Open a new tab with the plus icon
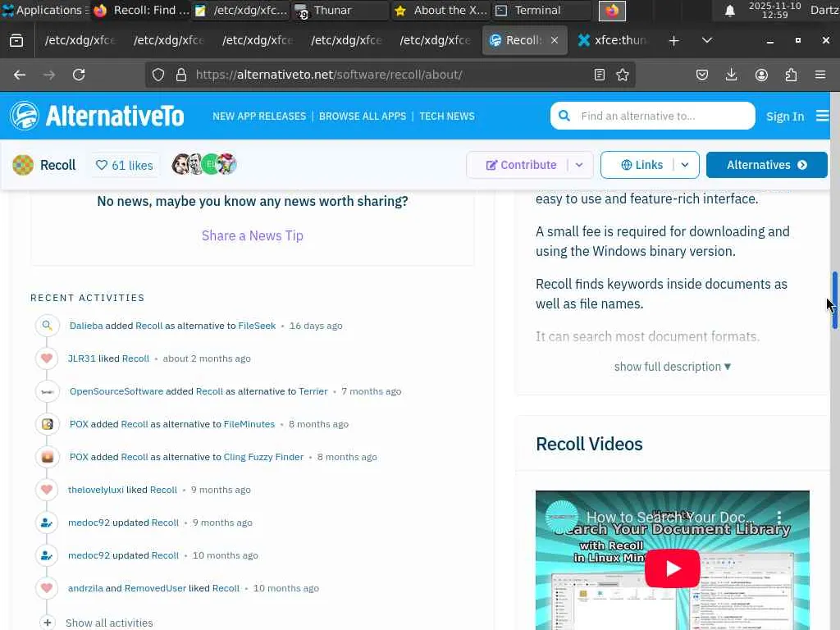 coord(674,41)
